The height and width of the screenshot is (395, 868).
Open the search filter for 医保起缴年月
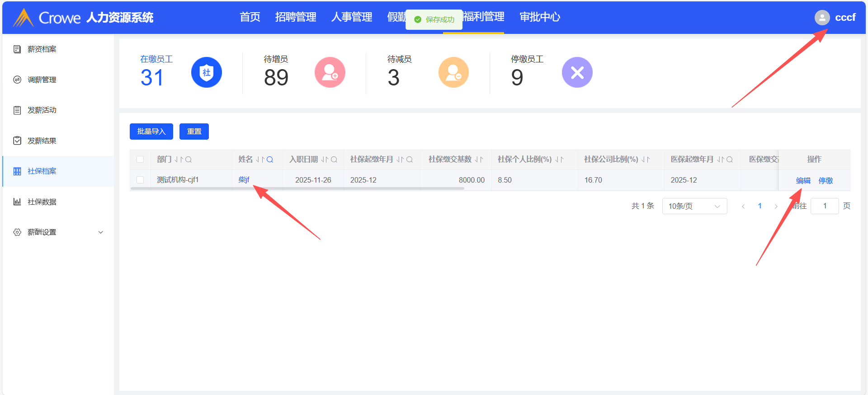[730, 160]
